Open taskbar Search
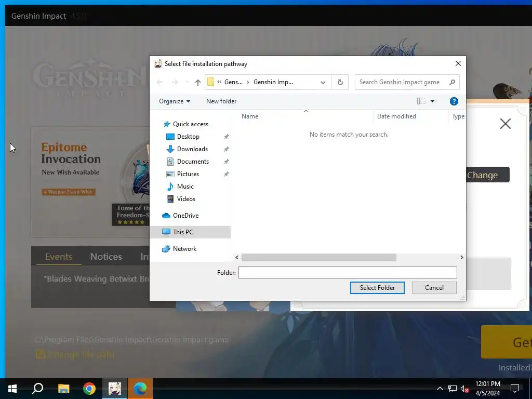 [x=37, y=389]
